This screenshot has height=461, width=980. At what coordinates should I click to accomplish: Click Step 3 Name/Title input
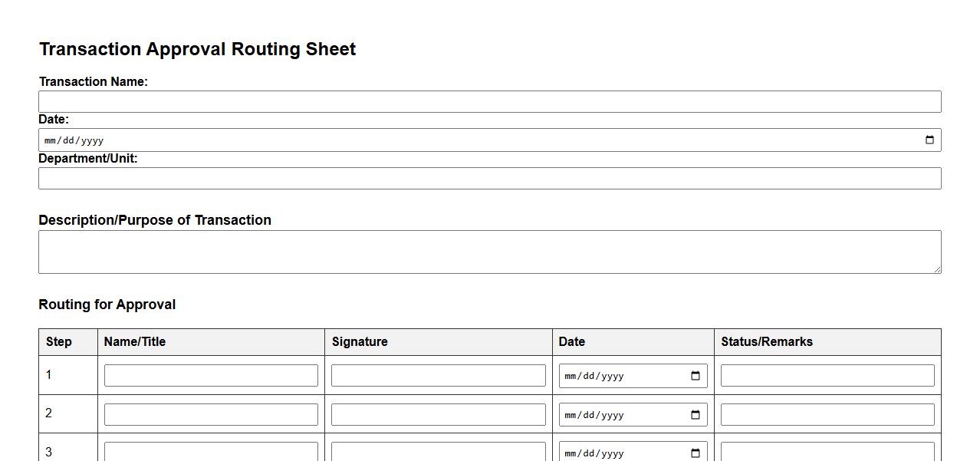[x=211, y=452]
